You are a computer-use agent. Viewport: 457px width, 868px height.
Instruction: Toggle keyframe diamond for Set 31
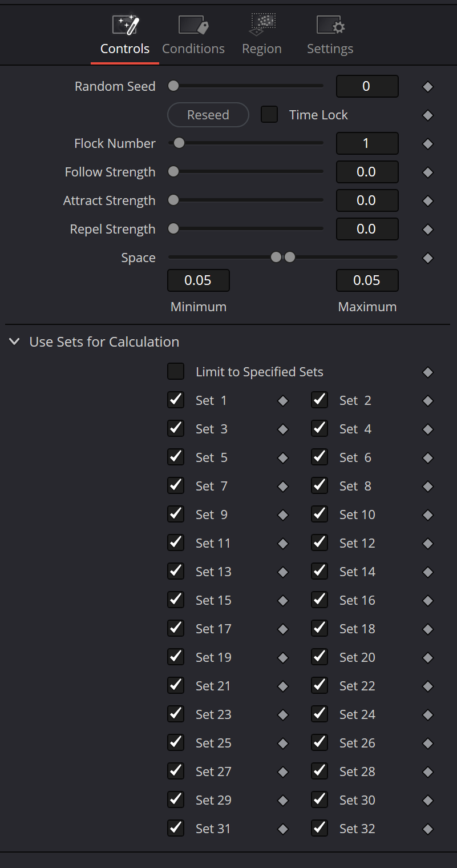[x=283, y=829]
